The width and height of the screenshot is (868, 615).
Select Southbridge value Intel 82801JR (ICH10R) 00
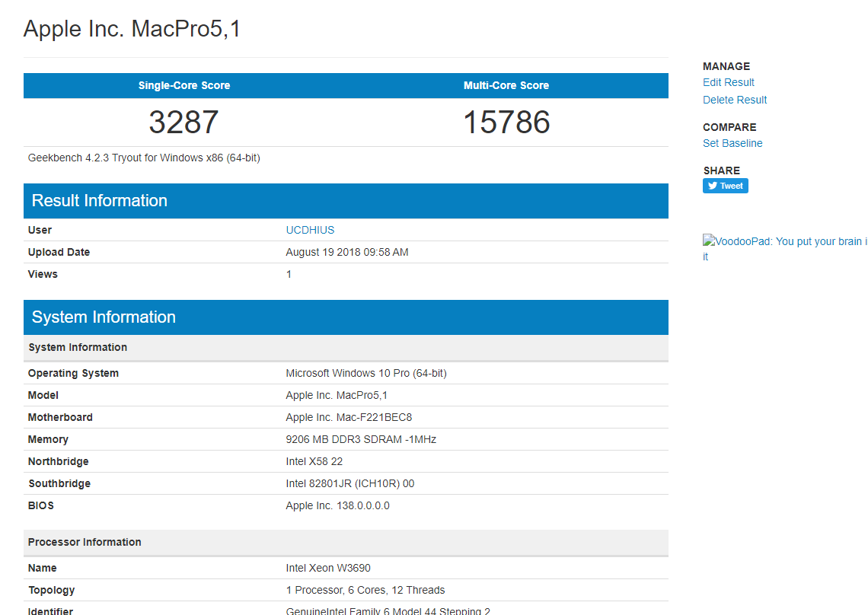pyautogui.click(x=349, y=484)
